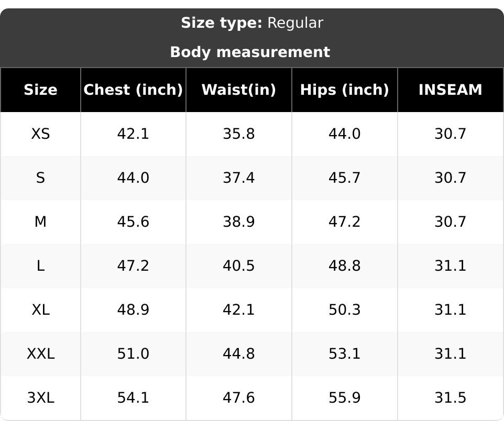This screenshot has width=504, height=421.
Task: Select the S size row label
Action: point(40,178)
